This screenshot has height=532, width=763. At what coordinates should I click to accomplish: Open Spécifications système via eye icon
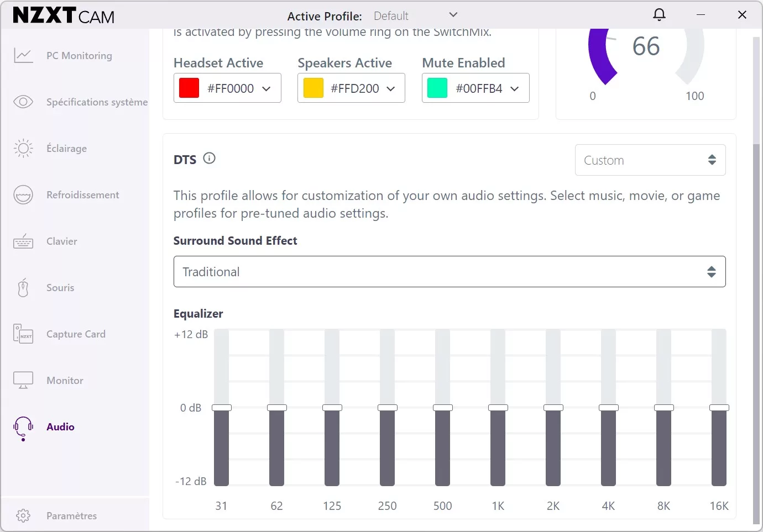[23, 102]
